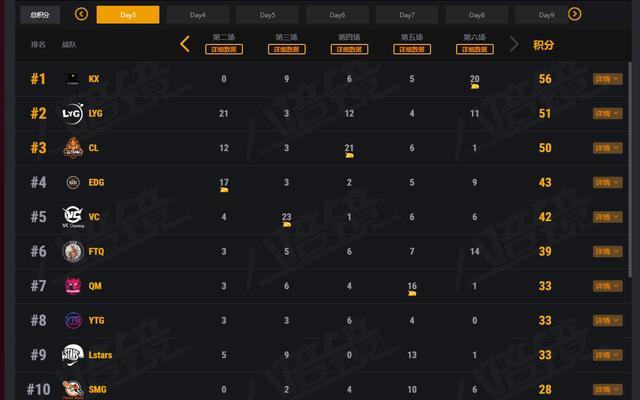Expand details dropdown for EDG row

607,182
